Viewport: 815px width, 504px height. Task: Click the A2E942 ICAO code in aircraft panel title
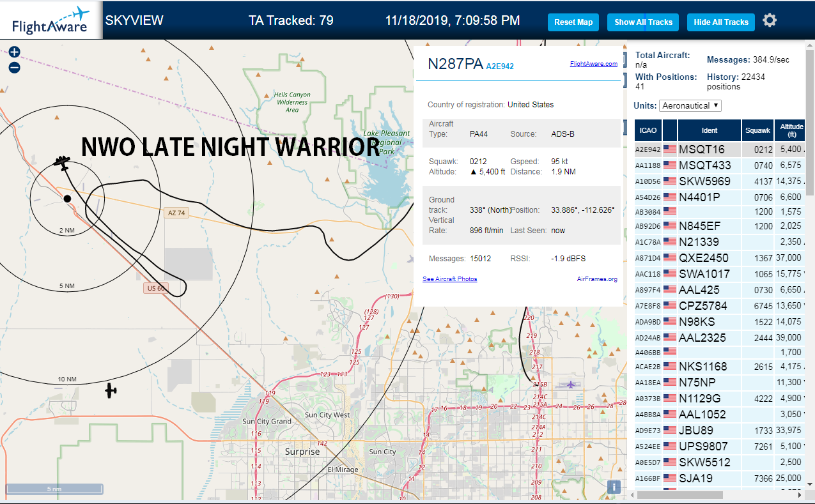click(500, 66)
